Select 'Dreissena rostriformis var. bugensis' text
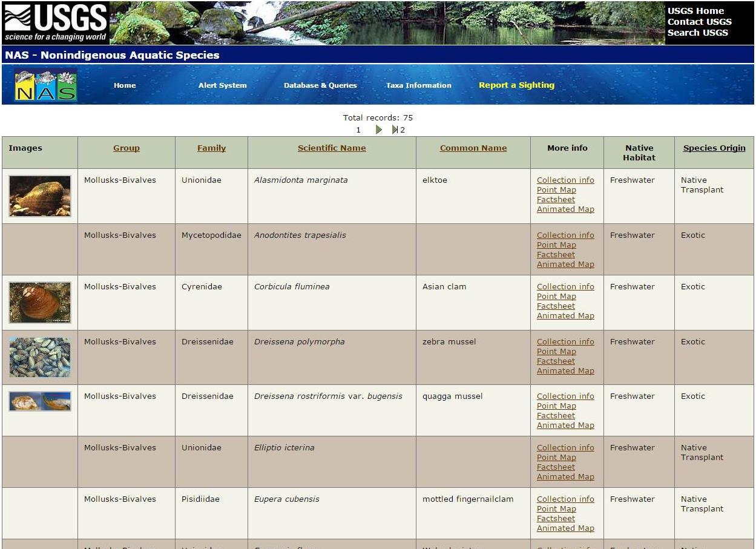The height and width of the screenshot is (549, 756). click(328, 396)
